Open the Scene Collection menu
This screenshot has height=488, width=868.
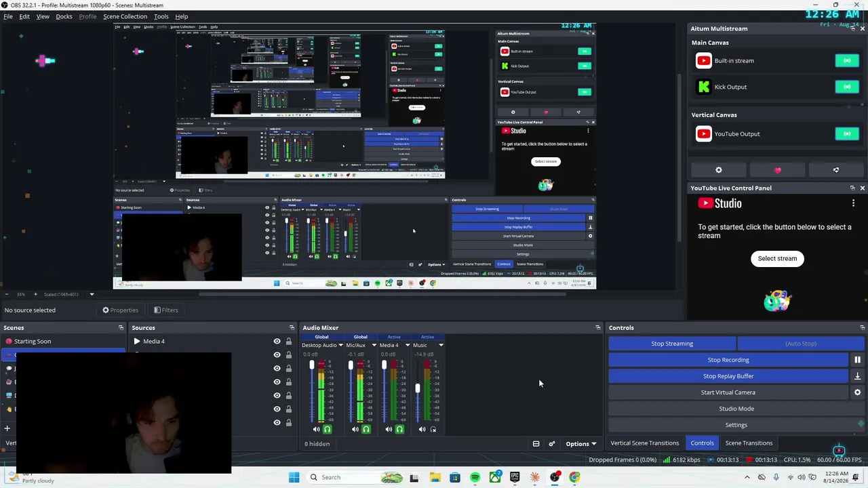click(x=125, y=16)
